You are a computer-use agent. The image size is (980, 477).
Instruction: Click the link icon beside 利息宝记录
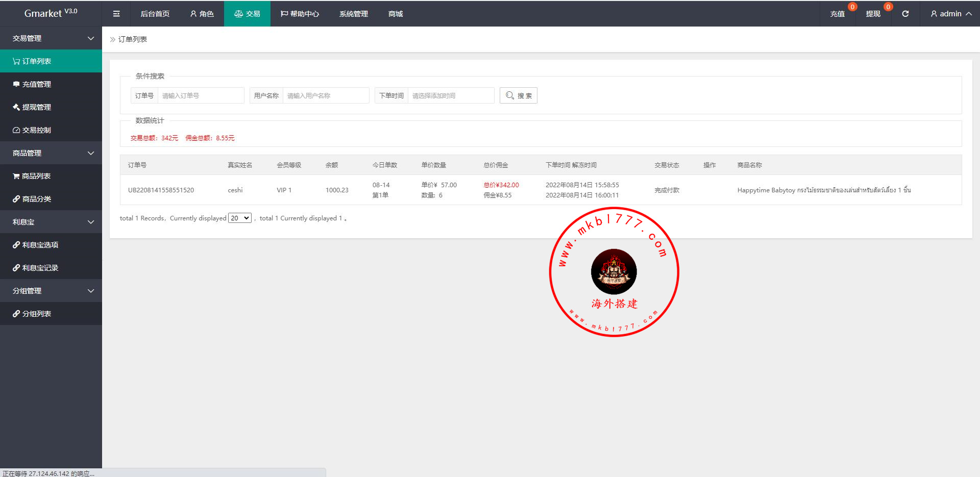pos(16,268)
